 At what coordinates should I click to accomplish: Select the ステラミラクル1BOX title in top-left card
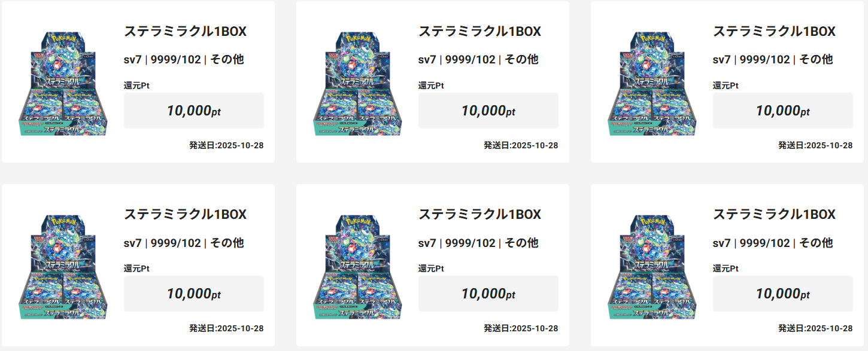point(185,32)
